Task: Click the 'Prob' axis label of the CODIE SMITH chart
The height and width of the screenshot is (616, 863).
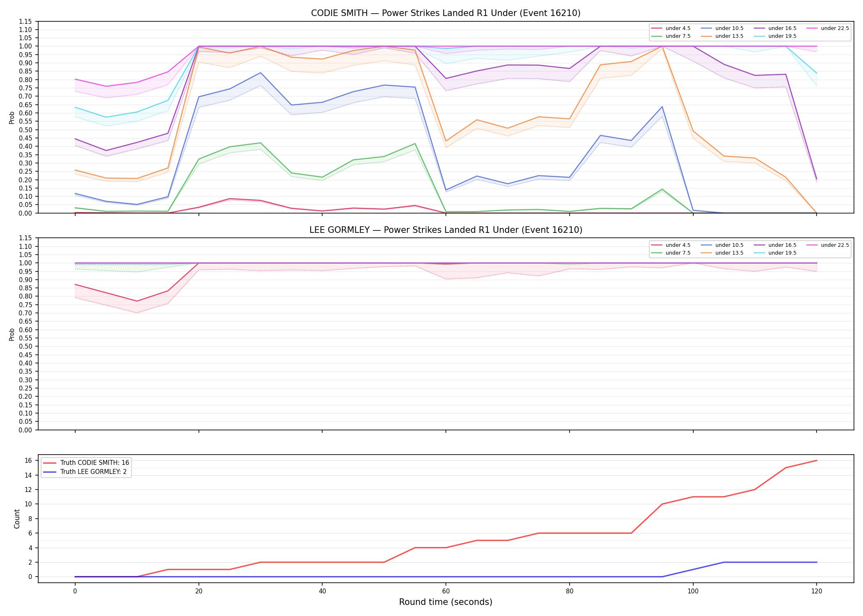Action: point(12,117)
